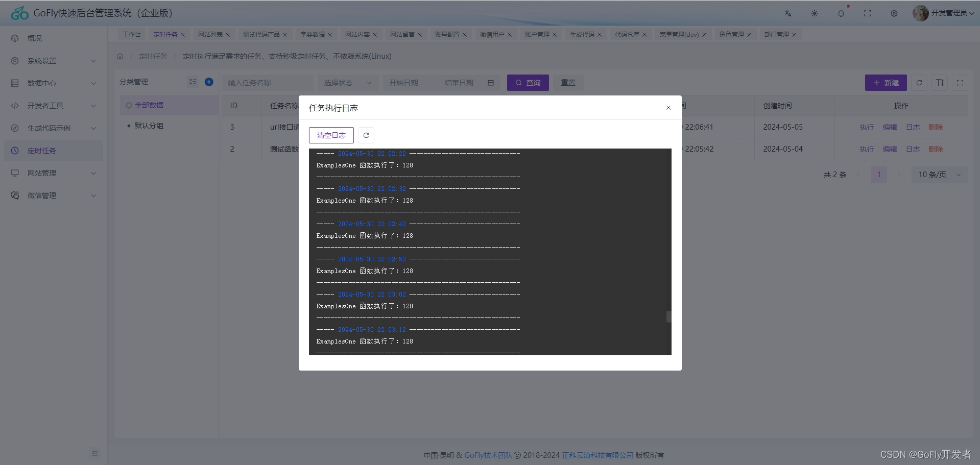Click the 查询 search button
980x465 pixels.
point(528,83)
